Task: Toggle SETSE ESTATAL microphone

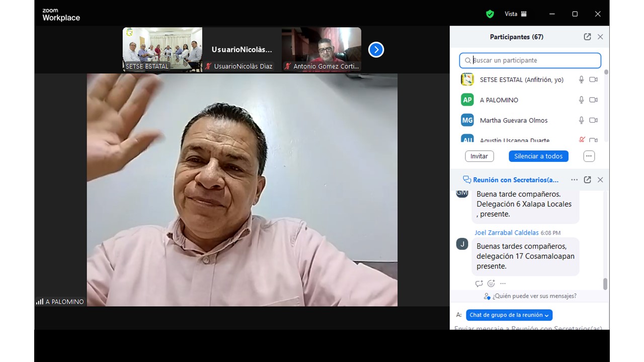Action: point(581,79)
